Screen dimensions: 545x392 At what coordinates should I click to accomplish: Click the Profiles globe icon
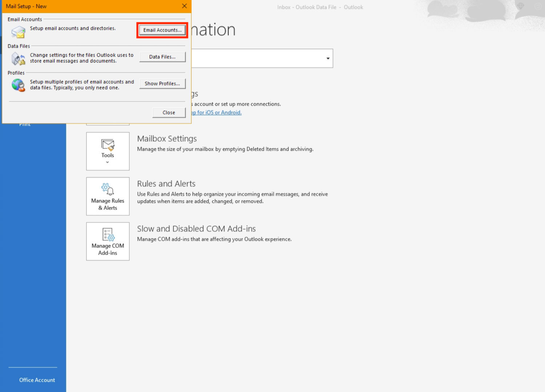tap(18, 85)
